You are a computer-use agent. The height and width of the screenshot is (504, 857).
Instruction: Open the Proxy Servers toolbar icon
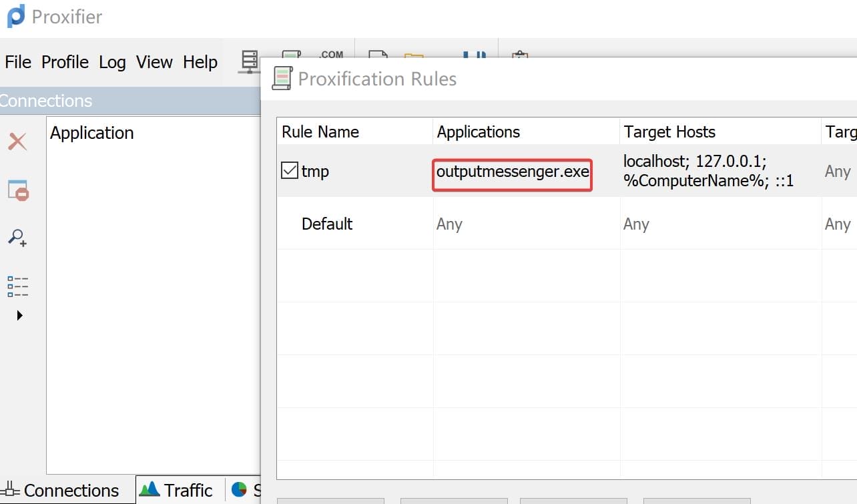[250, 62]
